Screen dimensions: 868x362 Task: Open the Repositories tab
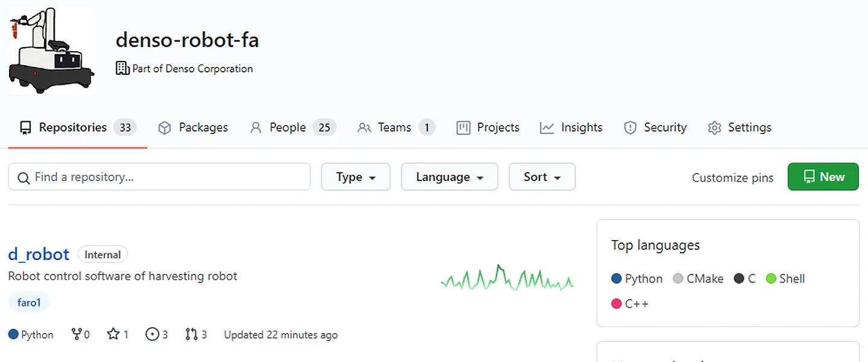click(78, 127)
